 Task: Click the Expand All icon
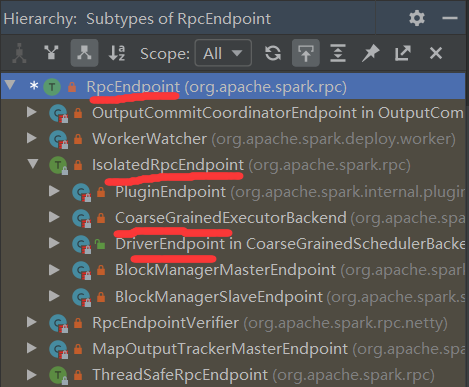coord(338,53)
